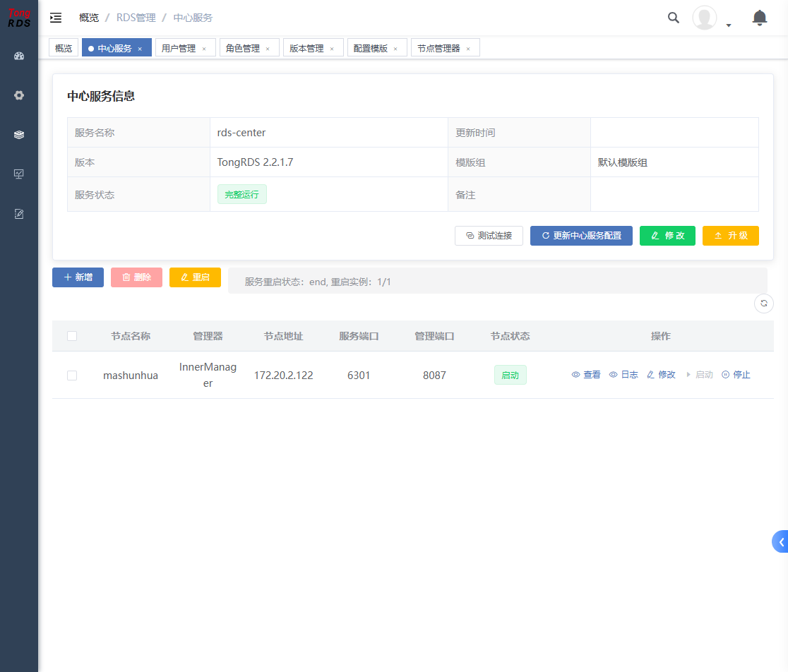
Task: Click the 节点状态 column header
Action: 510,336
